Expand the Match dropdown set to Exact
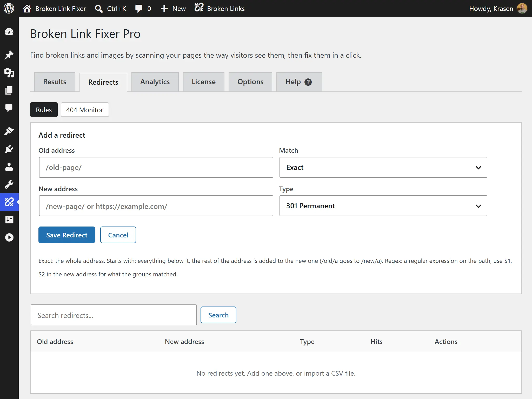 click(x=383, y=167)
